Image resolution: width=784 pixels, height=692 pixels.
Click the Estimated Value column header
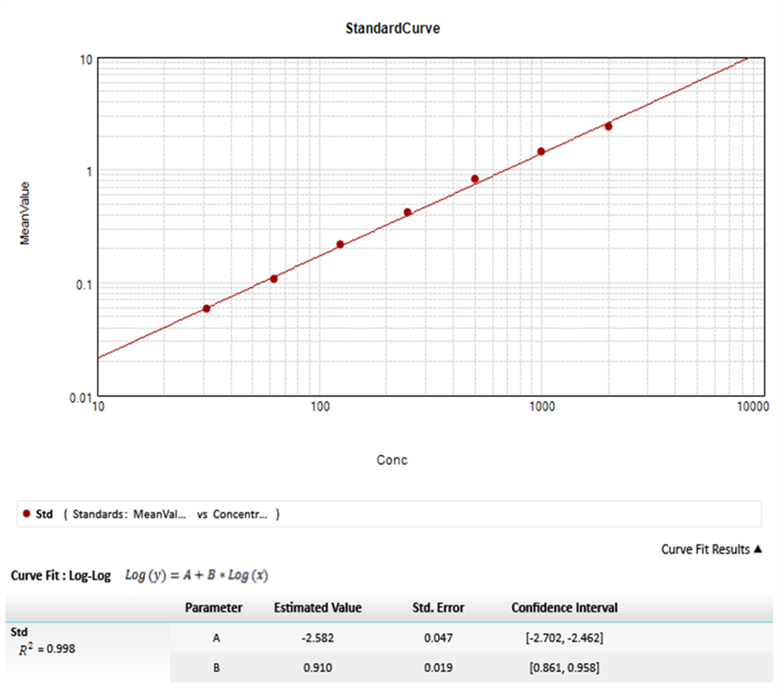pyautogui.click(x=318, y=608)
